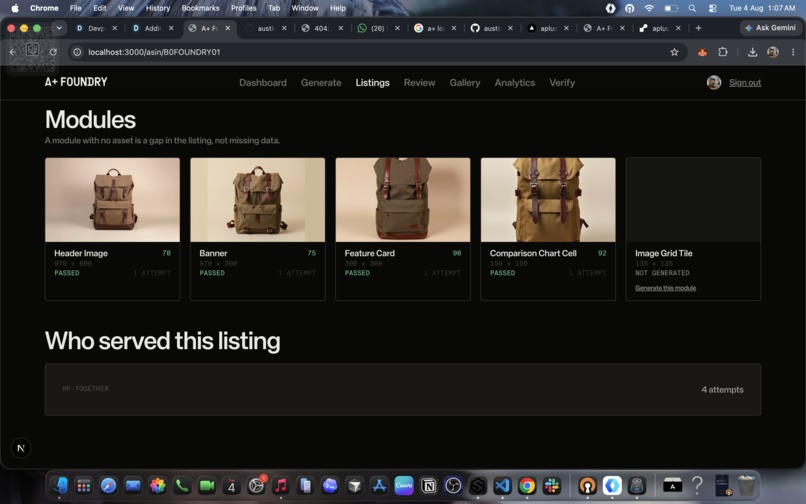806x504 pixels.
Task: Open the Bookmarks menu
Action: [x=200, y=8]
